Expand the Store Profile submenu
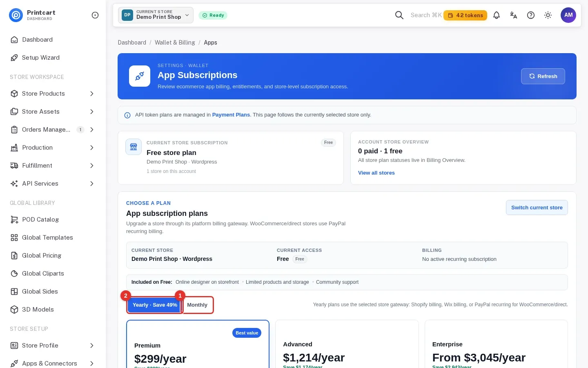The width and height of the screenshot is (588, 368). tap(92, 346)
